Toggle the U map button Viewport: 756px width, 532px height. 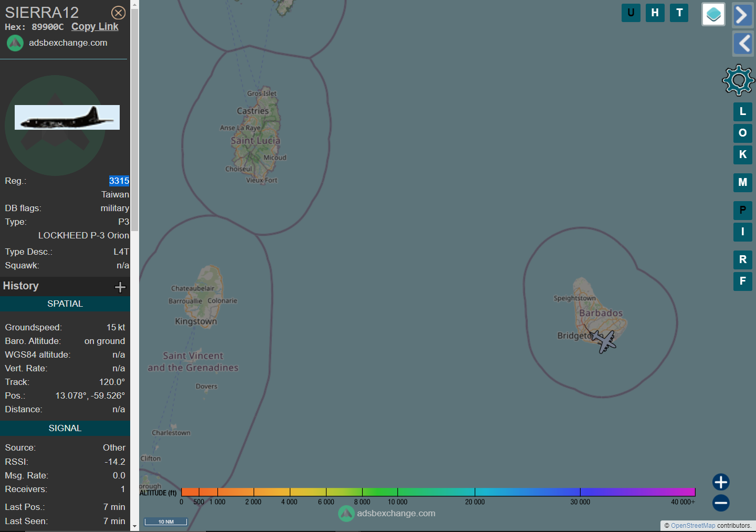coord(631,13)
